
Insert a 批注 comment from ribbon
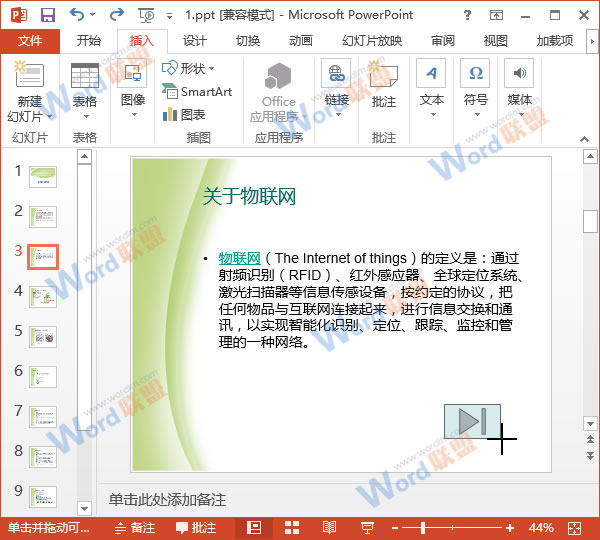384,85
